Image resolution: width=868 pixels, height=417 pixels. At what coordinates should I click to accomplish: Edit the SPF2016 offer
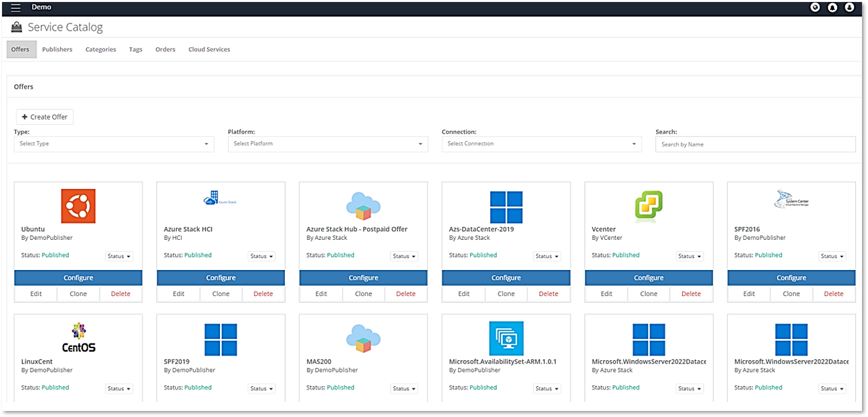[x=749, y=294]
